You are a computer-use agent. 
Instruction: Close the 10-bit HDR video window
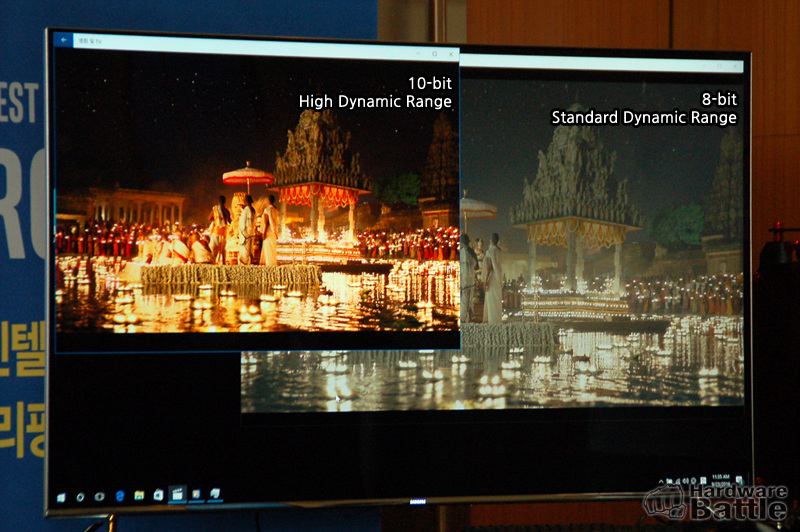coord(451,54)
